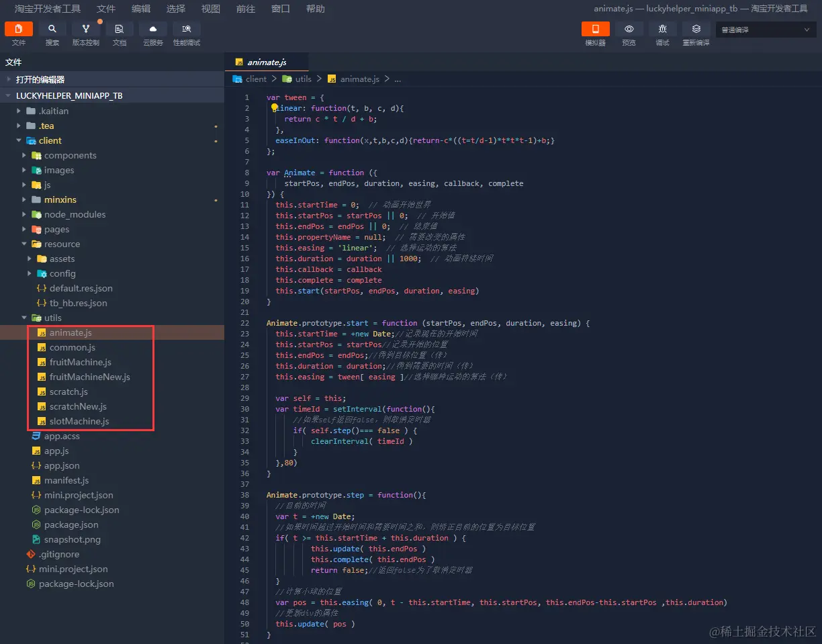Image resolution: width=822 pixels, height=644 pixels.
Task: Open manifest.js file
Action: point(111,480)
